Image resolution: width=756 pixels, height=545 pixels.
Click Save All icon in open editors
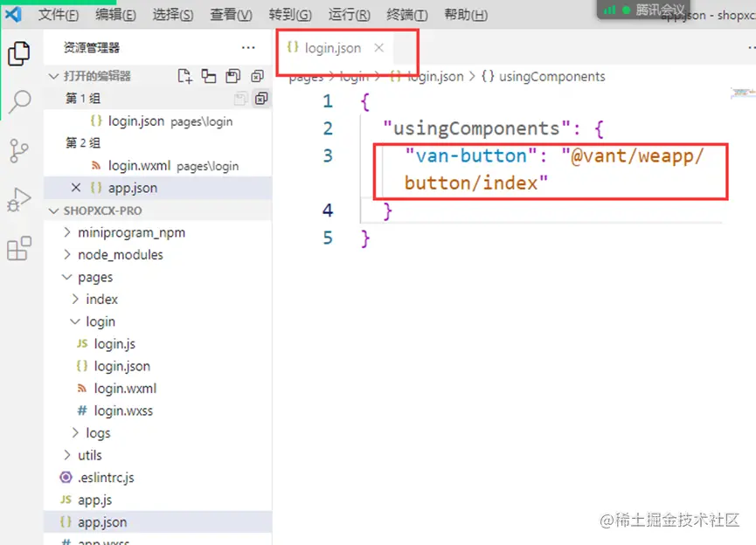tap(232, 76)
